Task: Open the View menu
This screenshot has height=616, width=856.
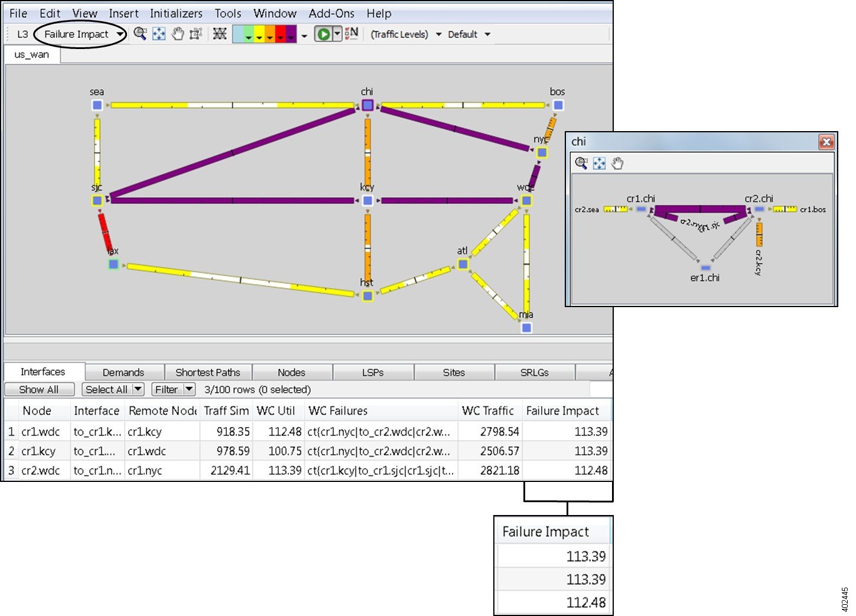Action: point(85,13)
